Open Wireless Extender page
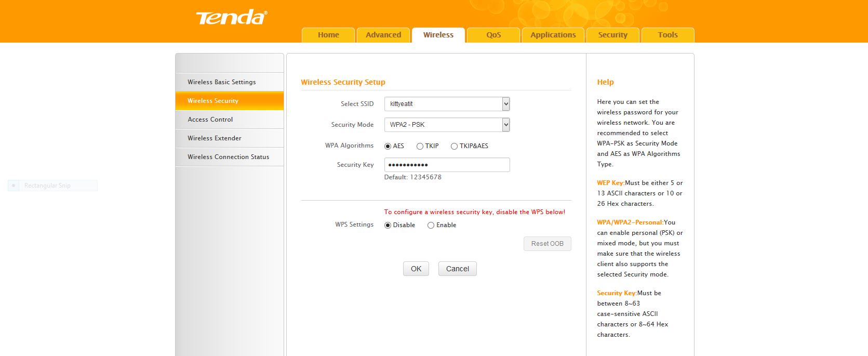 [x=215, y=138]
